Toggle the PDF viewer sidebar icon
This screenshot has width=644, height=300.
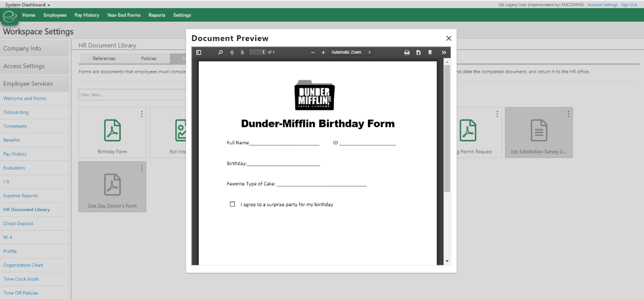(x=199, y=52)
